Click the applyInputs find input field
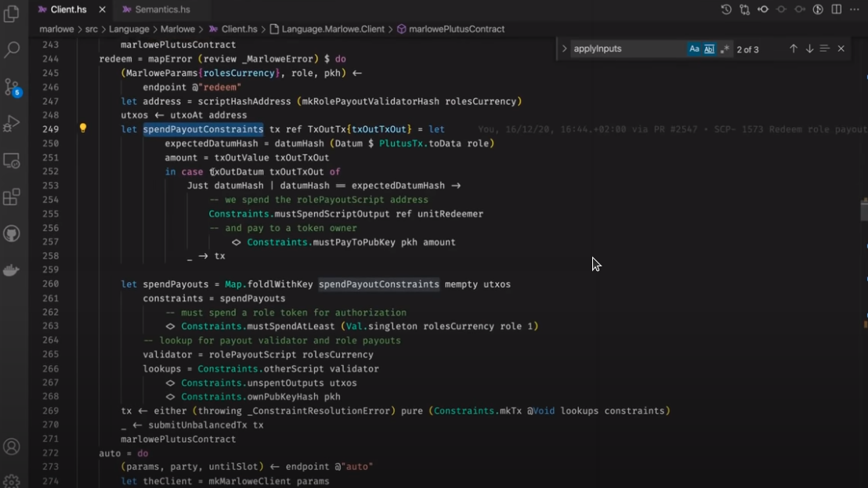The width and height of the screenshot is (868, 488). [x=627, y=49]
